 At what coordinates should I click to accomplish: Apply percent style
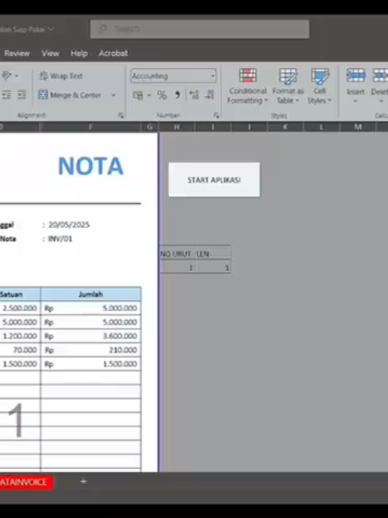162,95
